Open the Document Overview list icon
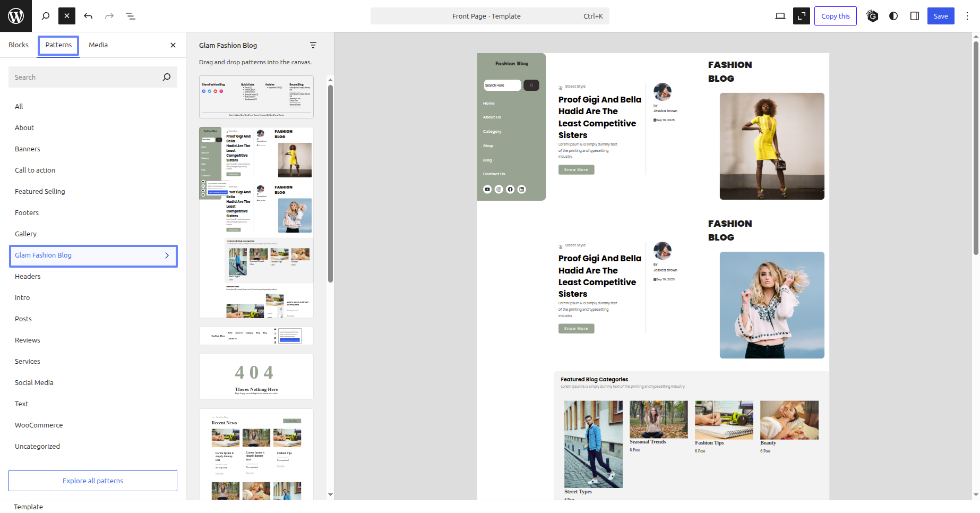Viewport: 980px width, 513px height. pyautogui.click(x=131, y=16)
